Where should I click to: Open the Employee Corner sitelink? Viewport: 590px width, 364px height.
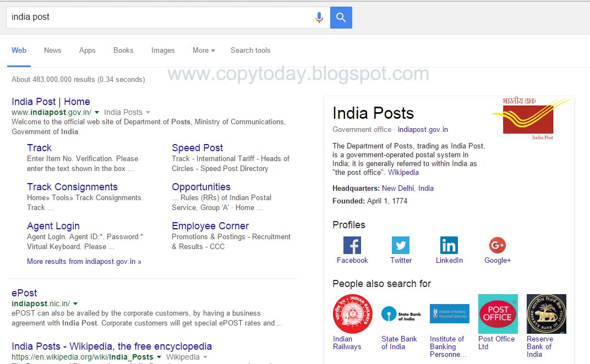[x=210, y=226]
